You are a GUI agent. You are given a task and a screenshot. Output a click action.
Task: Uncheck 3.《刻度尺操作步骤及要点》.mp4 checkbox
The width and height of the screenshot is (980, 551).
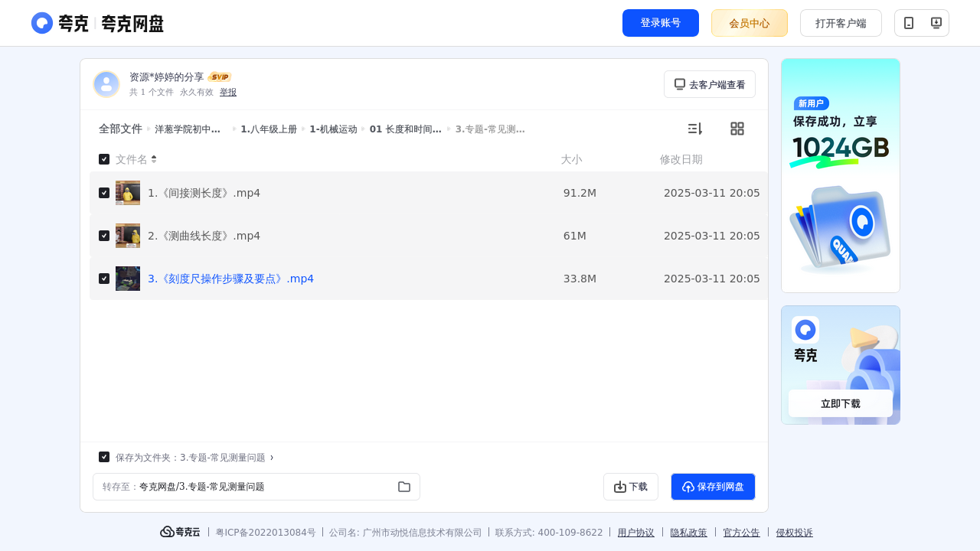point(104,279)
